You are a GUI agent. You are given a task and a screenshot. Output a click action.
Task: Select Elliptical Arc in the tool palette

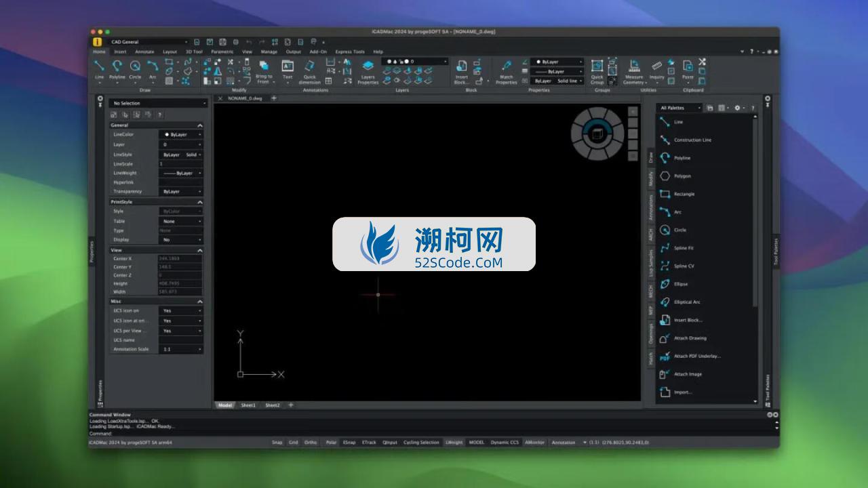click(681, 302)
